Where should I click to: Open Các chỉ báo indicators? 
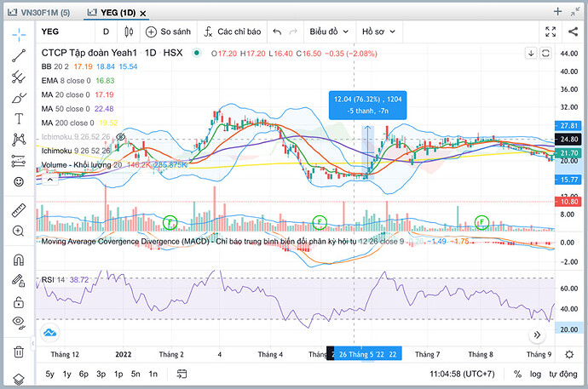point(231,31)
